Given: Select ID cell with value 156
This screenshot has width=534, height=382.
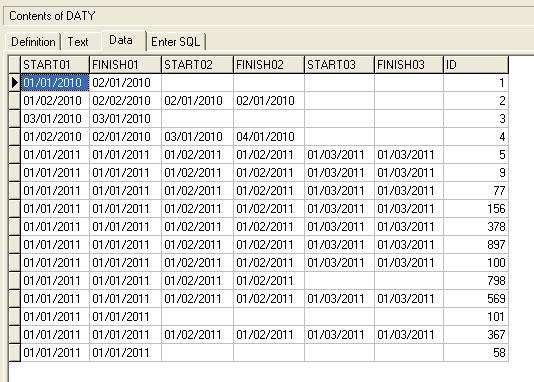Looking at the screenshot, I should tap(476, 209).
